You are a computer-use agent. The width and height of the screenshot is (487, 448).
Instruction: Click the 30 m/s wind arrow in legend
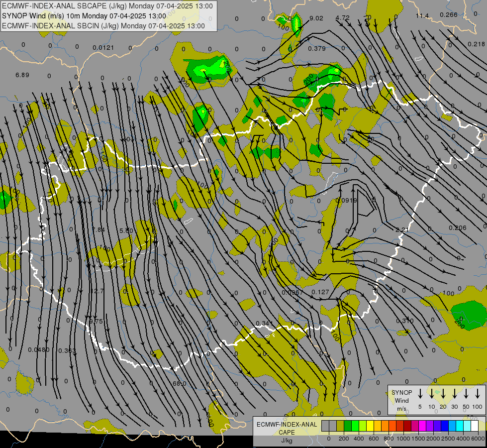point(455,394)
